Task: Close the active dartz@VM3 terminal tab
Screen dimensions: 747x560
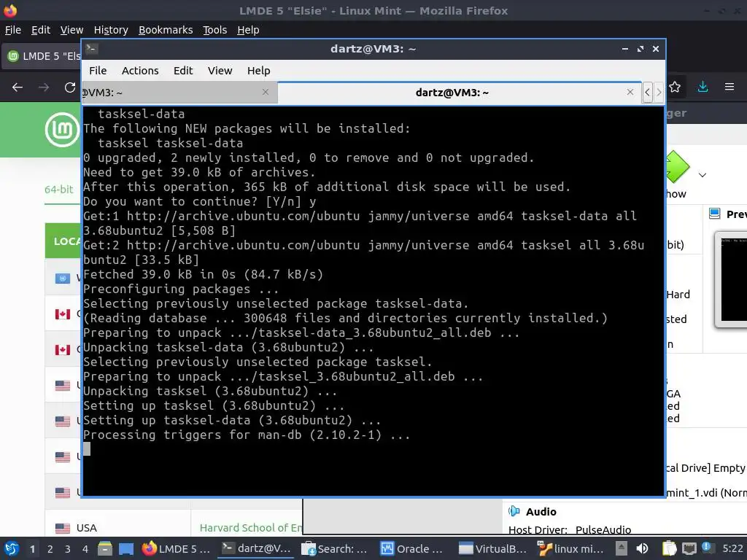Action: 630,92
